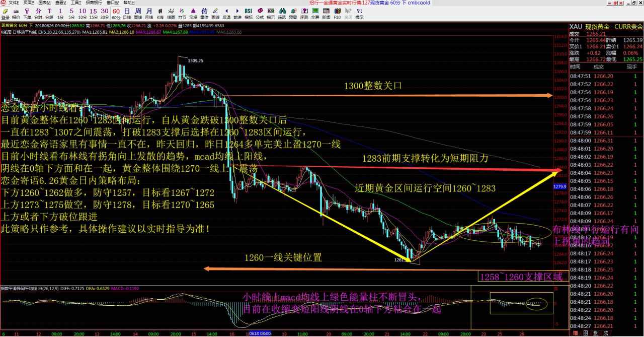Select the 60分 sixty-minute period
The height and width of the screenshot is (337, 644).
[116, 14]
